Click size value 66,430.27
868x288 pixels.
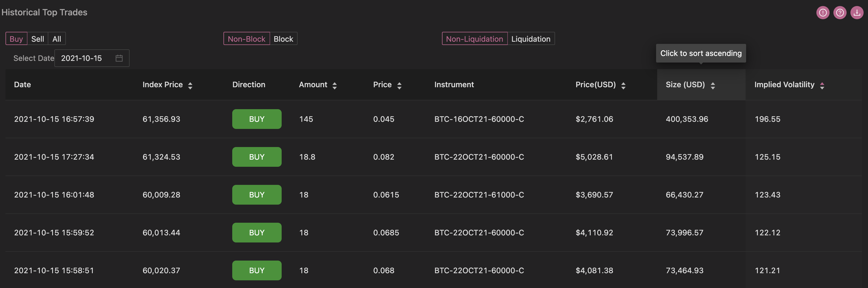coord(684,195)
